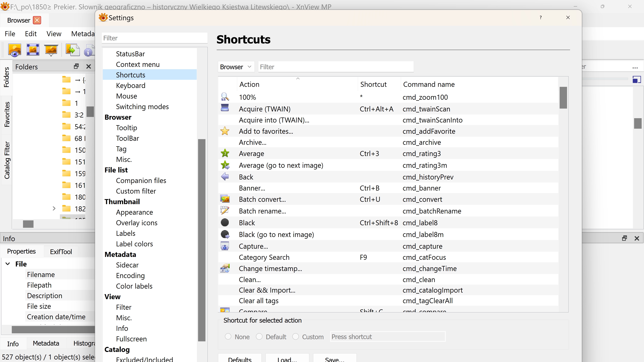The image size is (644, 362).
Task: Select Overlay icons under Thumbnail
Action: (x=137, y=223)
